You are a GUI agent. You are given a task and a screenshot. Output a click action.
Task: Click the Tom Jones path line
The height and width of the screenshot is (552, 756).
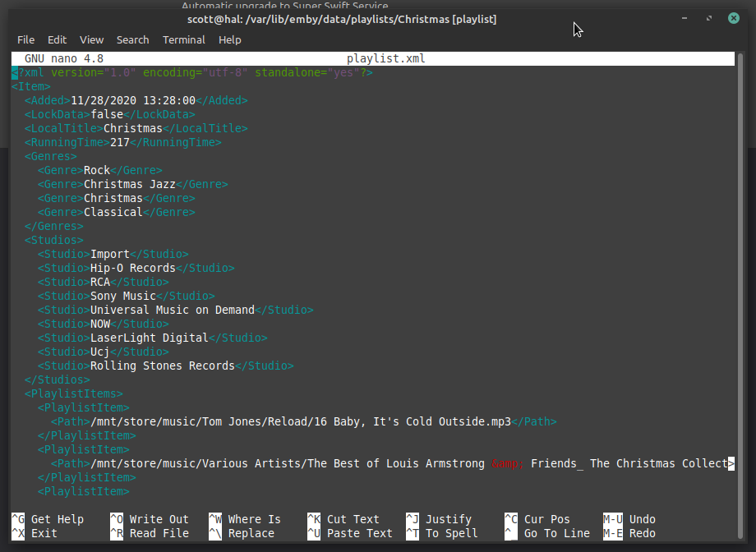[x=301, y=421]
